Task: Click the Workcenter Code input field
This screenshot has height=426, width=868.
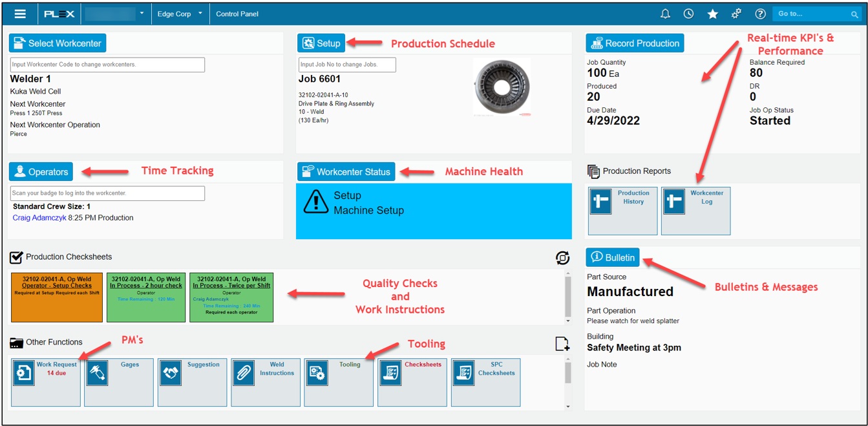Action: [x=107, y=65]
